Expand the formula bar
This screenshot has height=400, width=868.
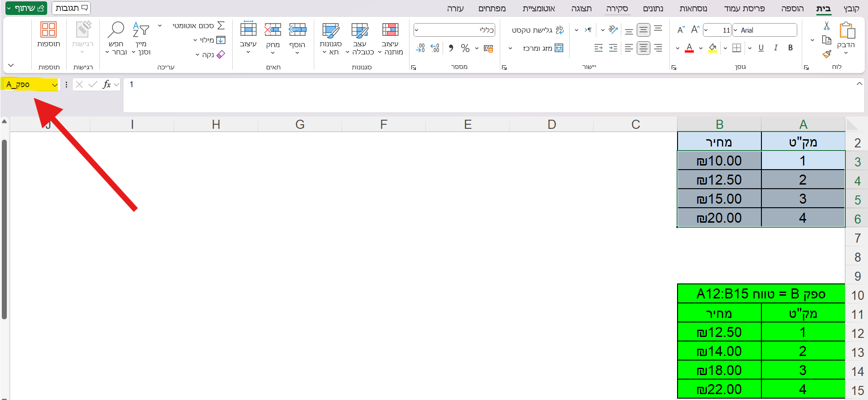point(859,84)
